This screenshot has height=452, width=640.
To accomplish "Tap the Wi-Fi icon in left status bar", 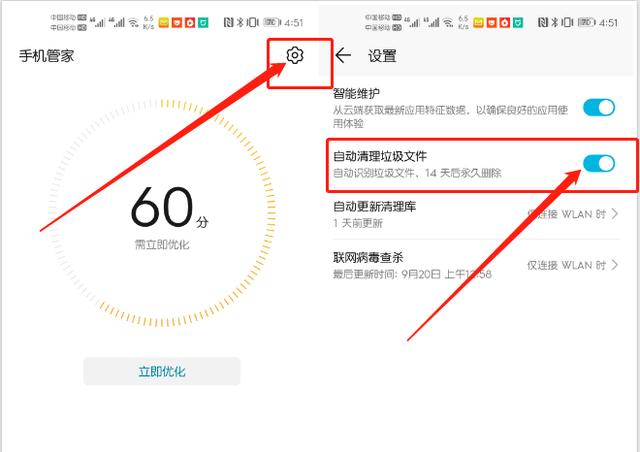I will 133,23.
